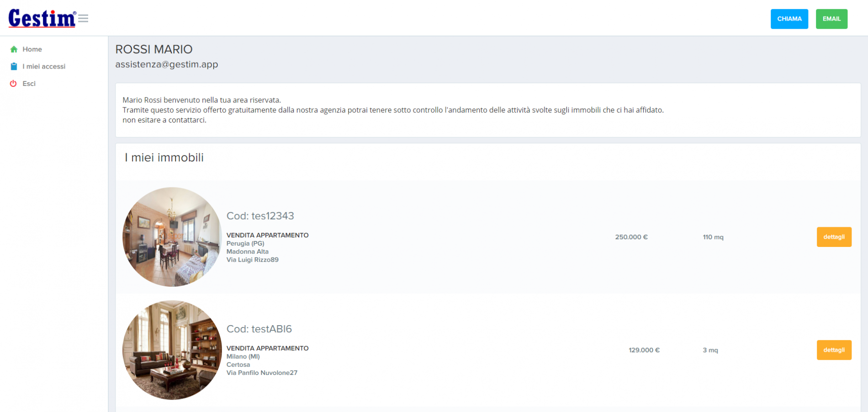Screen dimensions: 868x412
Task: Click the Madonna Alta zone text
Action: point(248,251)
